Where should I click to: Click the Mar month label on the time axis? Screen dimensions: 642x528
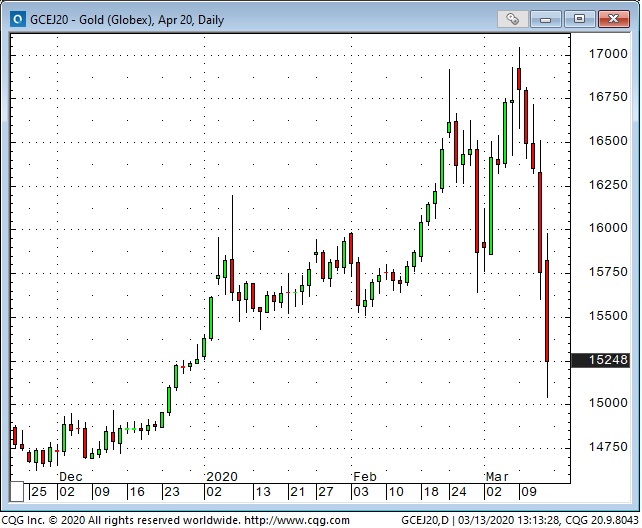tap(497, 477)
